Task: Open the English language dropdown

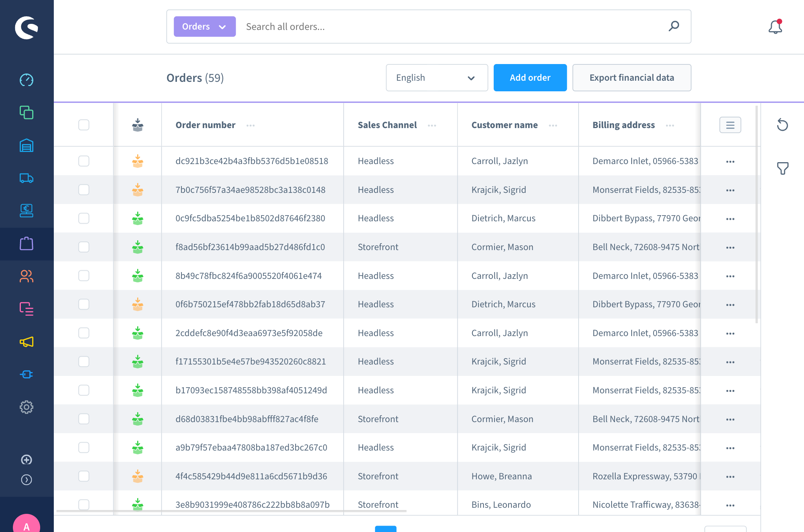Action: click(436, 78)
